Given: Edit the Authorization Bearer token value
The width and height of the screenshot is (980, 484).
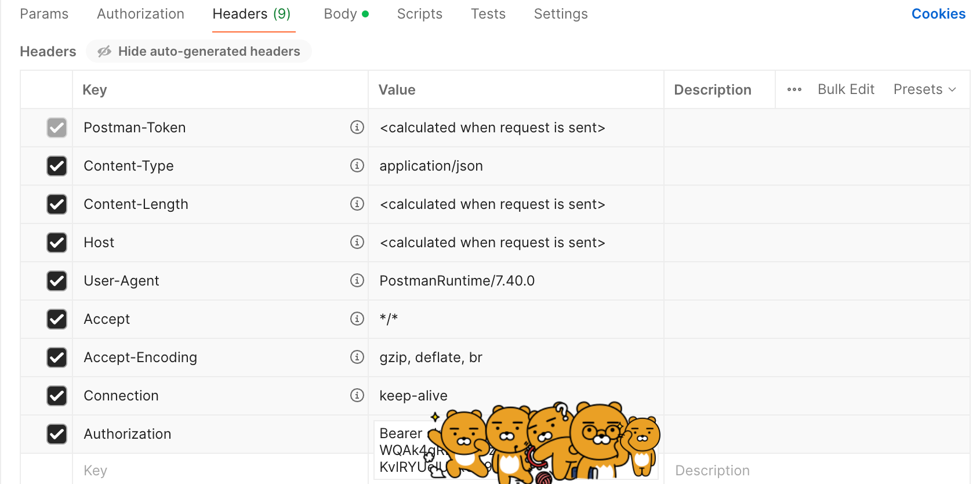Looking at the screenshot, I should coord(516,450).
